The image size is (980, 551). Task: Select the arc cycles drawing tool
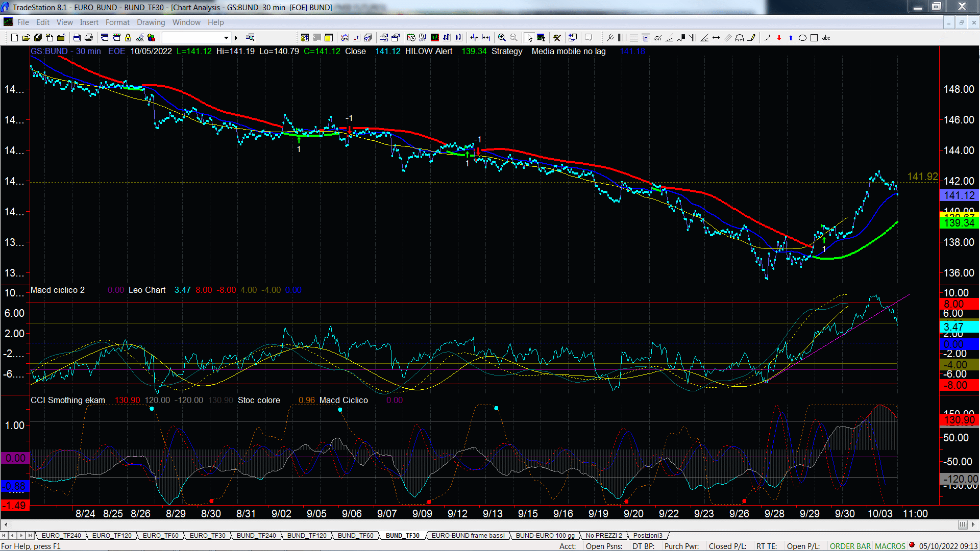point(740,38)
